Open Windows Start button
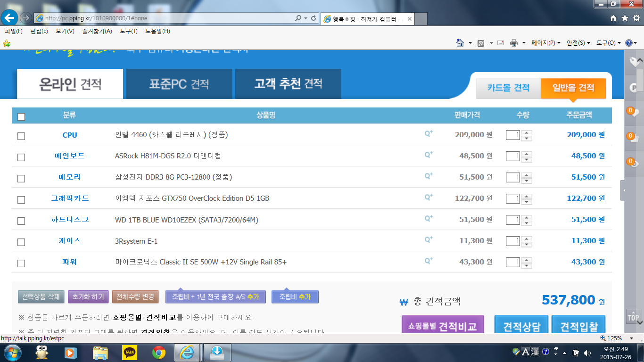644x362 pixels. click(x=12, y=352)
